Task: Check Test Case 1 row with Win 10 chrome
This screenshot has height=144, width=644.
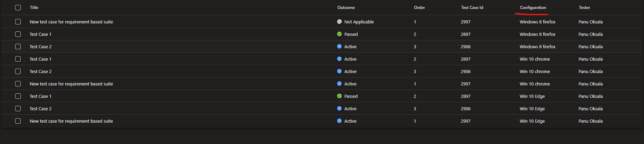Action: tap(18, 59)
